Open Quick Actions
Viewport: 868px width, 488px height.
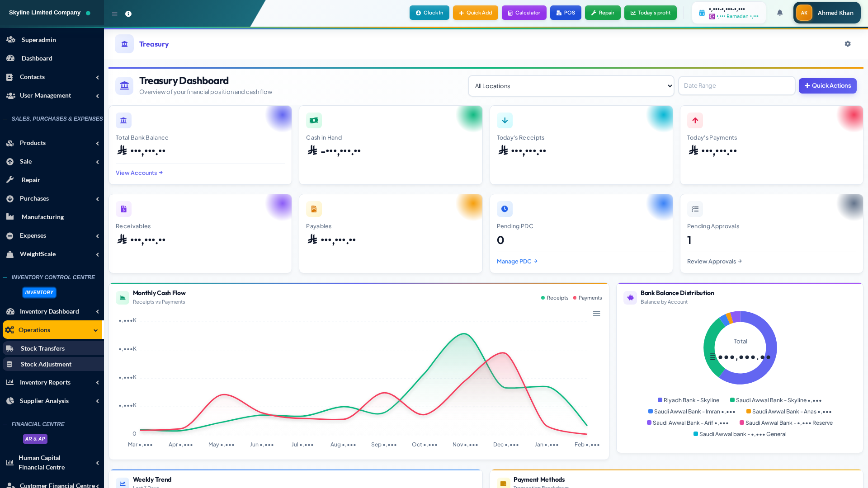tap(827, 86)
